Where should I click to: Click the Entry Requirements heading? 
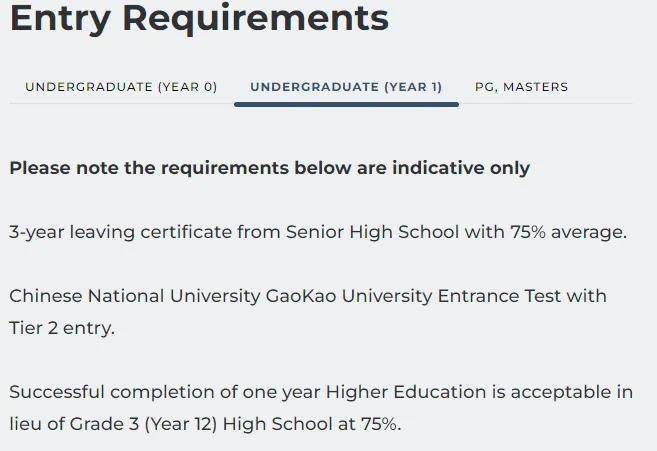tap(199, 18)
